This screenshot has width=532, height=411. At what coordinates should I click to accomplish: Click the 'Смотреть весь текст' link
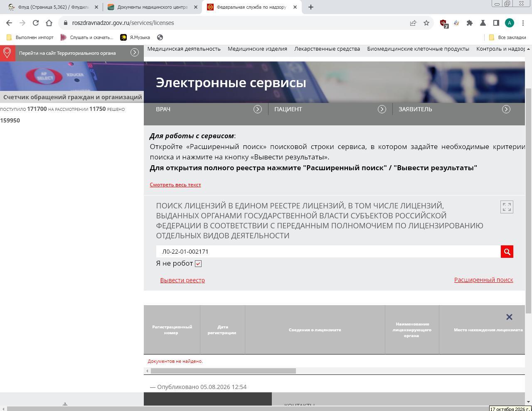175,185
